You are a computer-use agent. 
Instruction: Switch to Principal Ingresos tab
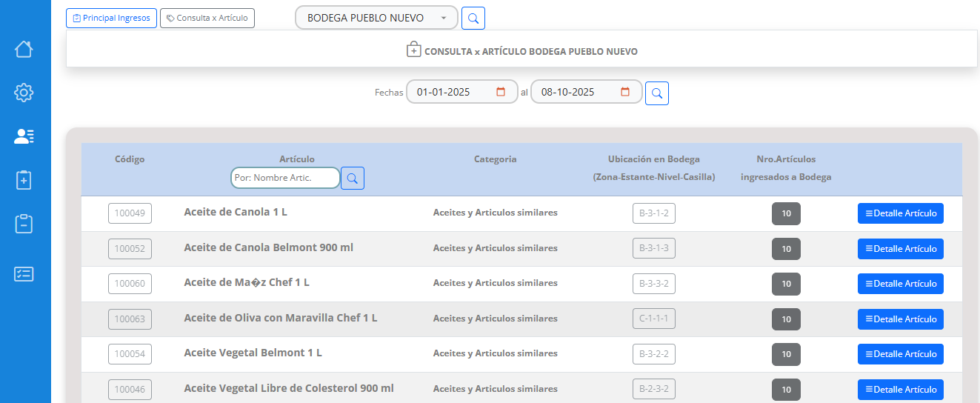click(x=111, y=18)
